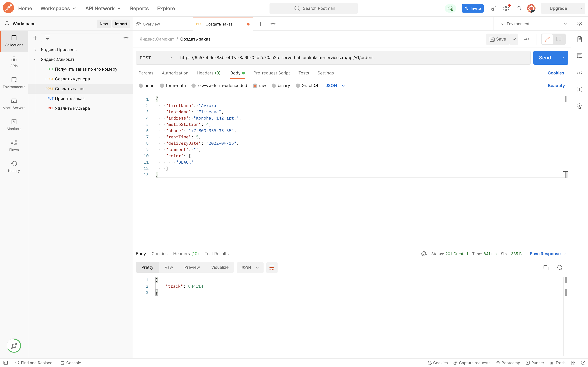This screenshot has width=588, height=367.
Task: Select the GraphQL body type
Action: coord(307,85)
